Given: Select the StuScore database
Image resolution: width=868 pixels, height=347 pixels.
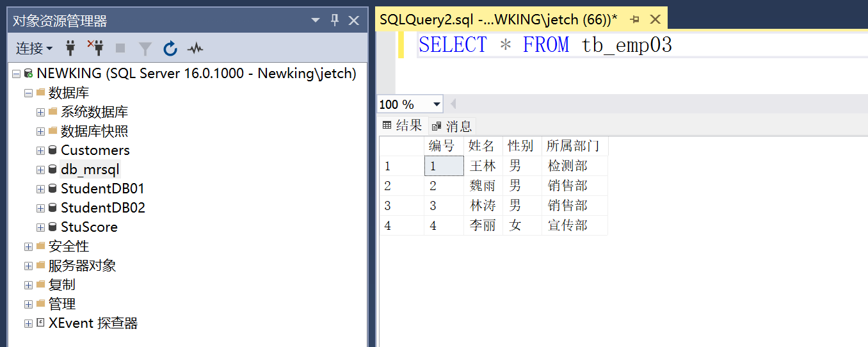Looking at the screenshot, I should pos(89,227).
